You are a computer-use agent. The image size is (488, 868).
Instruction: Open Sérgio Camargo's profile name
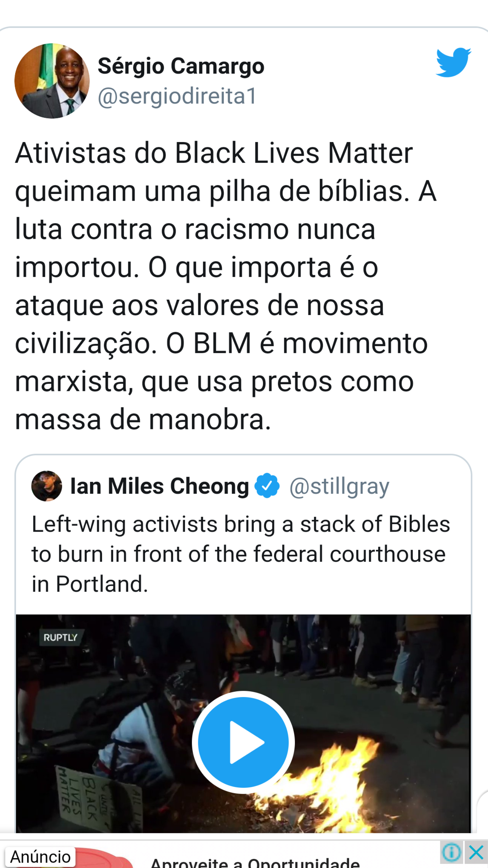pyautogui.click(x=181, y=66)
